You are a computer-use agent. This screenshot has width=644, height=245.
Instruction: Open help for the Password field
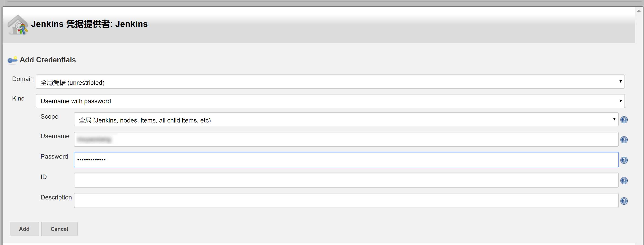[624, 160]
